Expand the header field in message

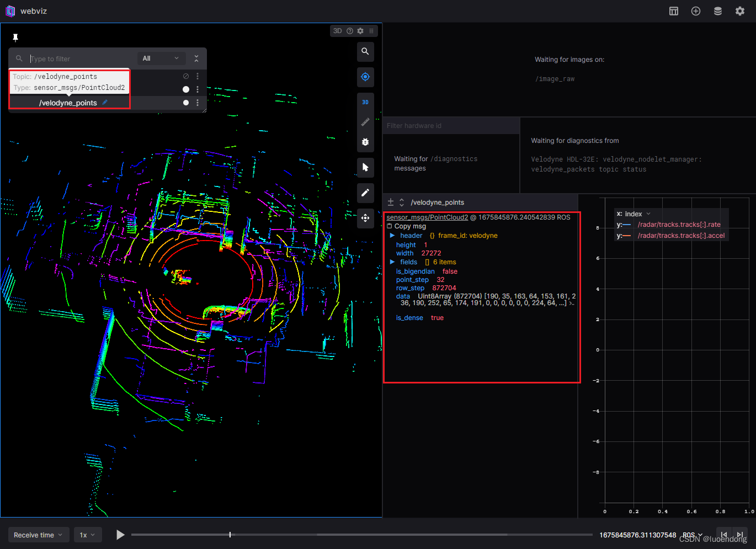point(392,236)
